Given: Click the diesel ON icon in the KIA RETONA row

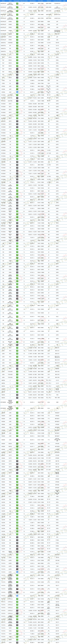Looking at the screenshot, I should (17, 345).
